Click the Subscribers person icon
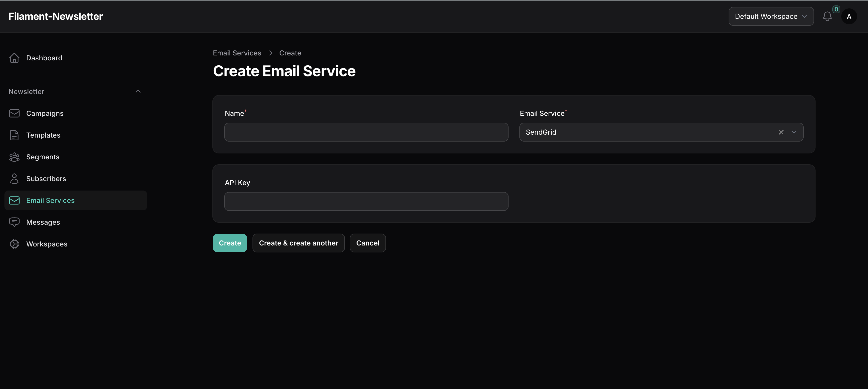 tap(14, 178)
